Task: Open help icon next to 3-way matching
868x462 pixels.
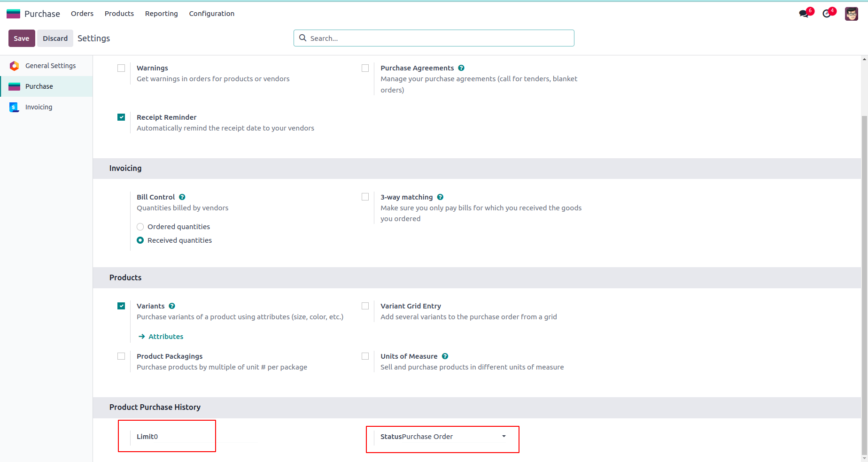Action: tap(440, 197)
